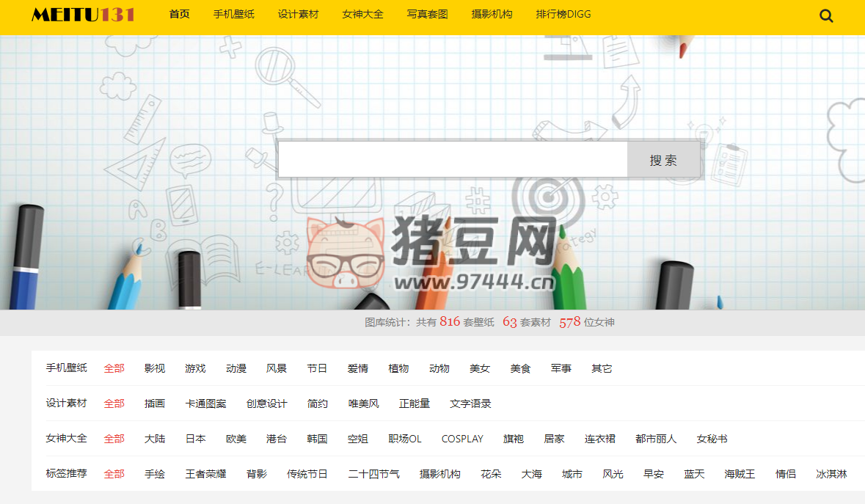Open the COSPLAY category link
865x504 pixels.
pyautogui.click(x=462, y=439)
